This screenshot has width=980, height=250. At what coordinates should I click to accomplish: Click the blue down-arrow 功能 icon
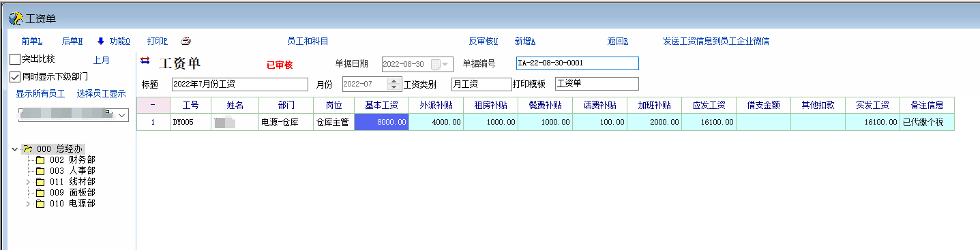(x=100, y=41)
